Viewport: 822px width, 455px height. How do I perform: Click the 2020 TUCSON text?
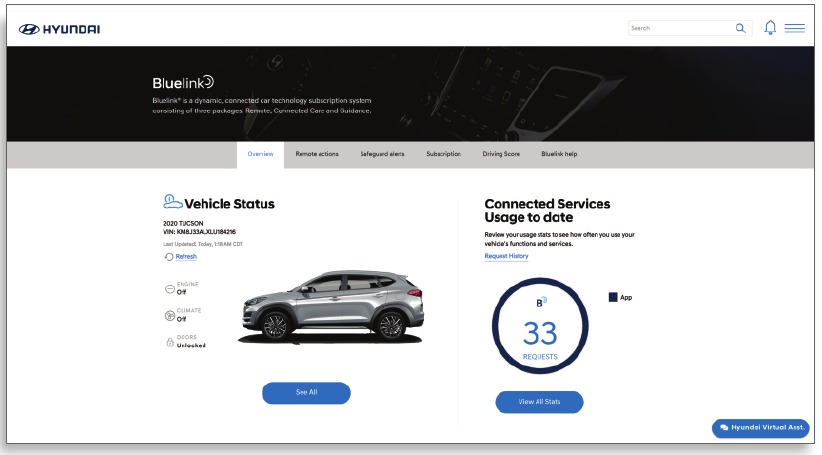click(x=183, y=223)
